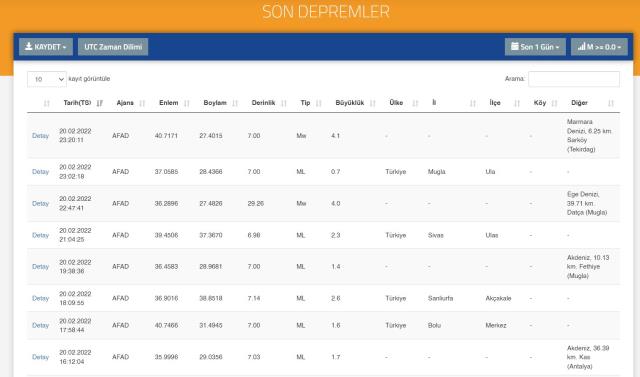
Task: Open Detay for the 23:02:18 earthquake
Action: (x=40, y=172)
